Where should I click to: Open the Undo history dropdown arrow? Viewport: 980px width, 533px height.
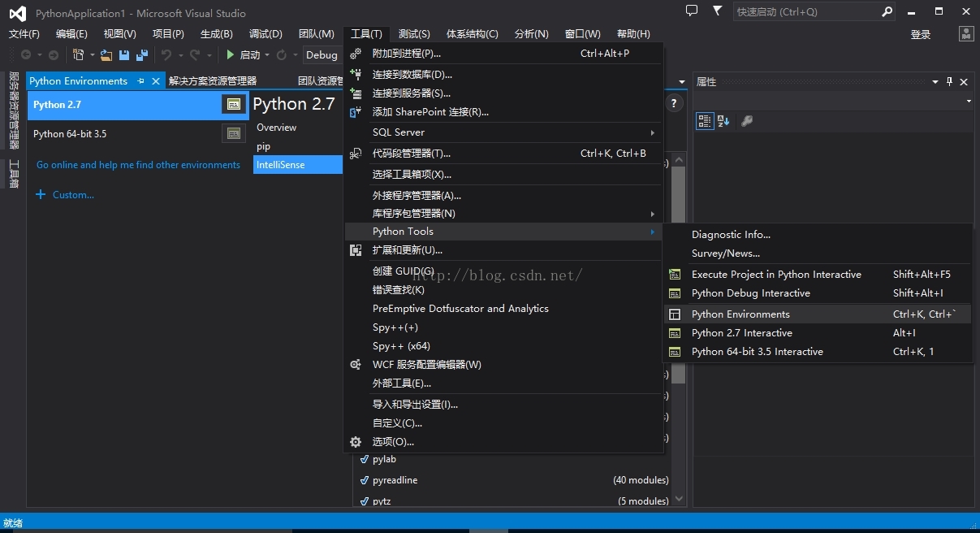179,55
